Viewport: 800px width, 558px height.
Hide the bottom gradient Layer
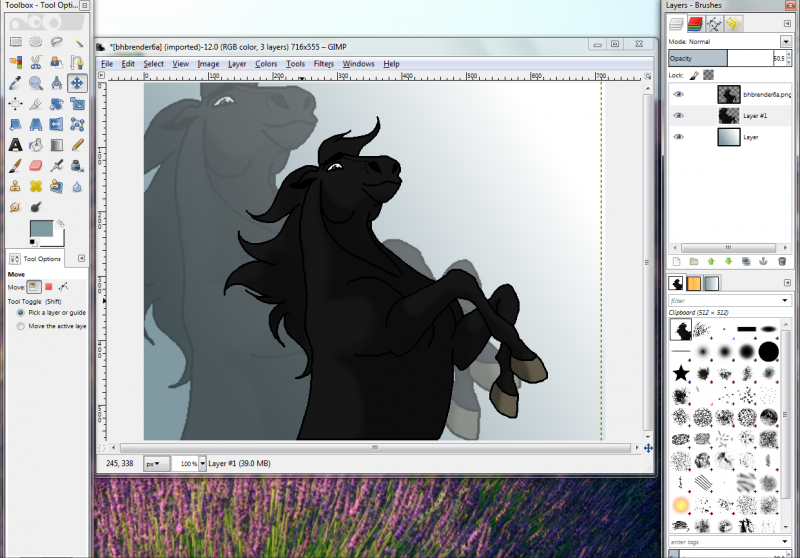678,137
